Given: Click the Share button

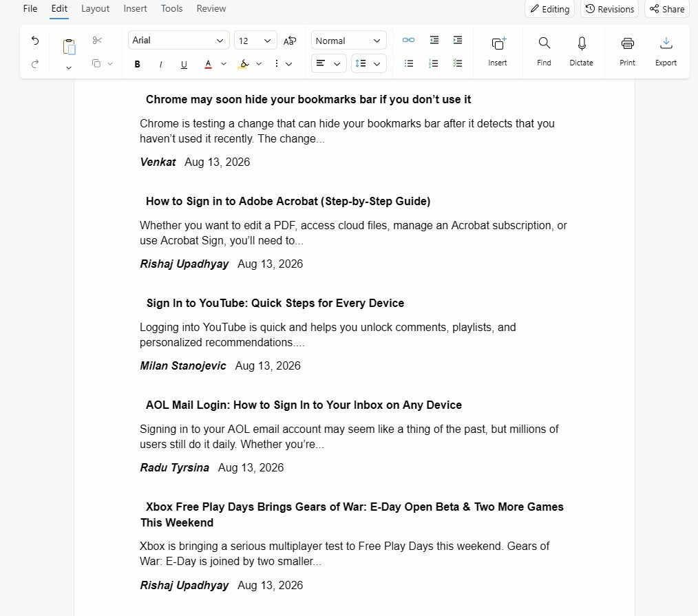Looking at the screenshot, I should pos(667,9).
